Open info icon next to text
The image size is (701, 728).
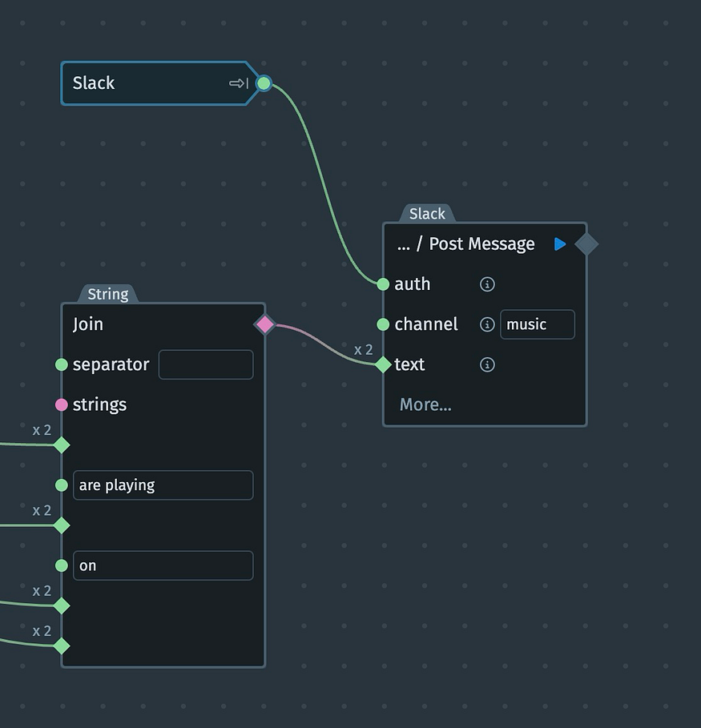(x=487, y=364)
